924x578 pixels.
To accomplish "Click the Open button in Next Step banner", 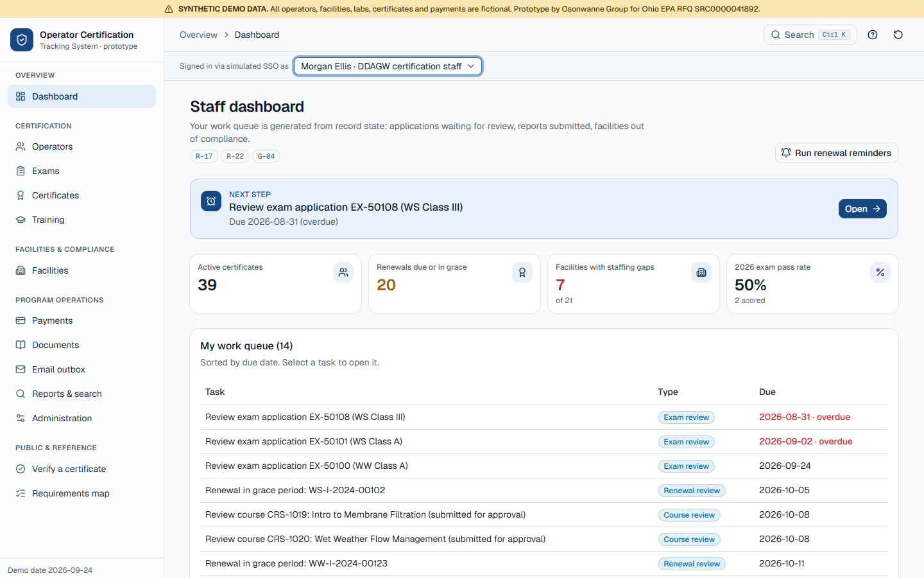I will pyautogui.click(x=862, y=209).
